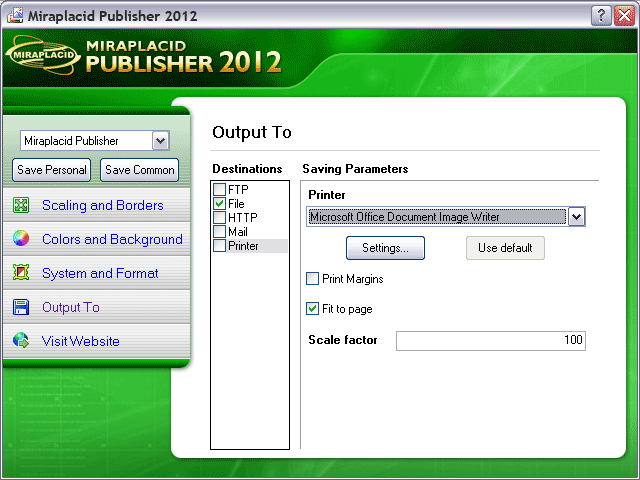
Task: Uncheck the Fit to page option
Action: pos(313,309)
